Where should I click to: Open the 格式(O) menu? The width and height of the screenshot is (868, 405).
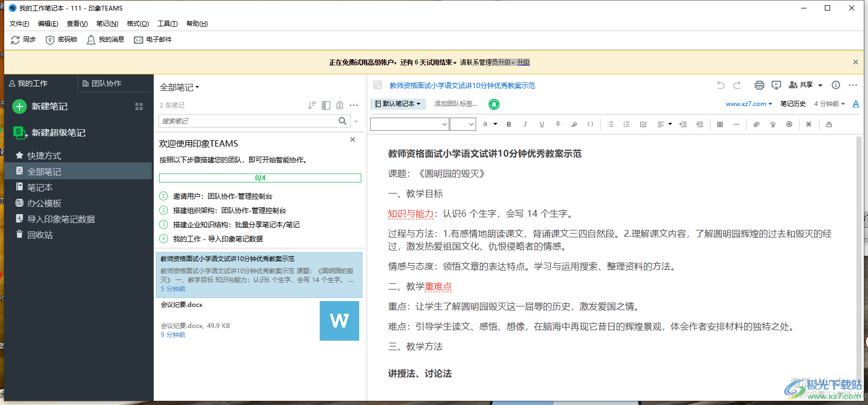tap(137, 24)
